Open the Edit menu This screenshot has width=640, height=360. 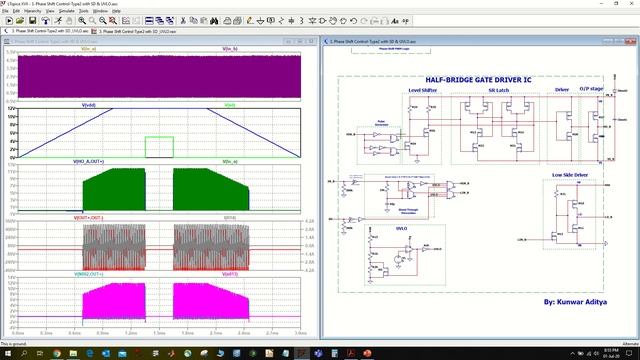pos(16,11)
